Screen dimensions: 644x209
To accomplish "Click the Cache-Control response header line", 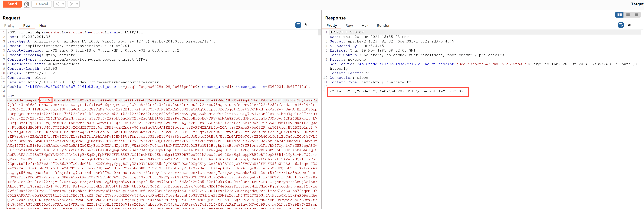I will (416, 55).
